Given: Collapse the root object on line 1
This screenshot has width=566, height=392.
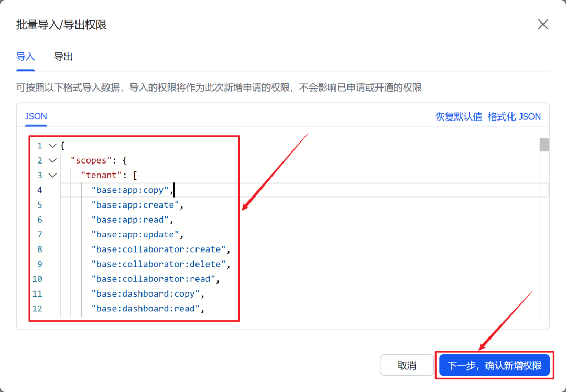Looking at the screenshot, I should [x=52, y=146].
